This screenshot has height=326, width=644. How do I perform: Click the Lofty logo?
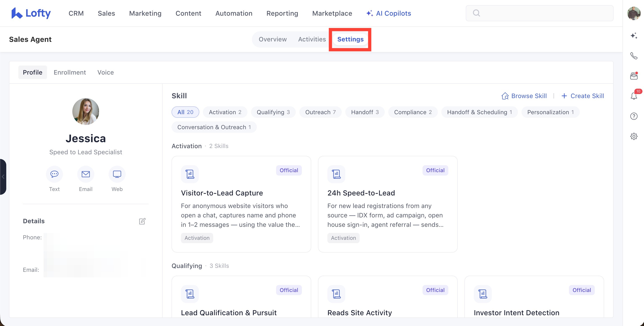31,13
